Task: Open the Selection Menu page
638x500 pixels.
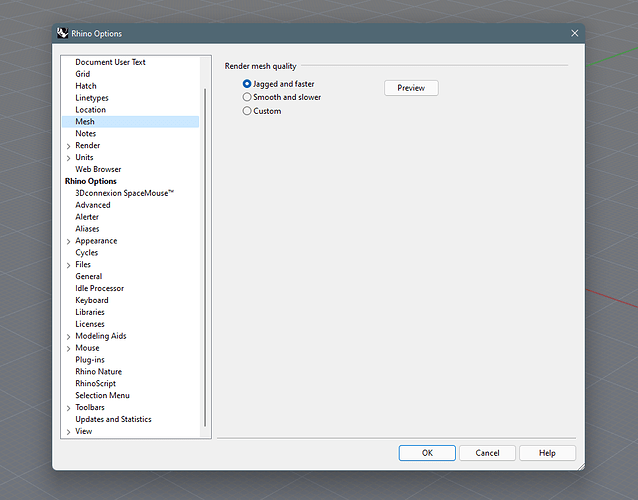Action: coord(103,395)
